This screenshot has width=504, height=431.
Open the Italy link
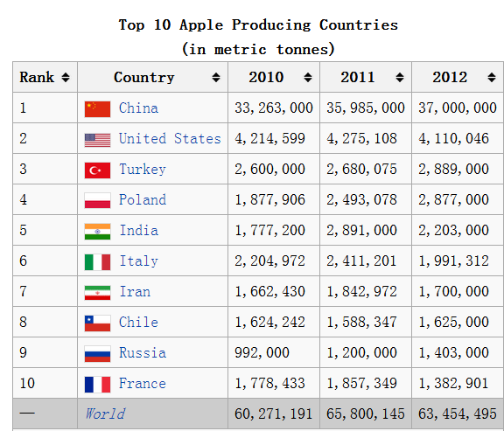tap(139, 261)
